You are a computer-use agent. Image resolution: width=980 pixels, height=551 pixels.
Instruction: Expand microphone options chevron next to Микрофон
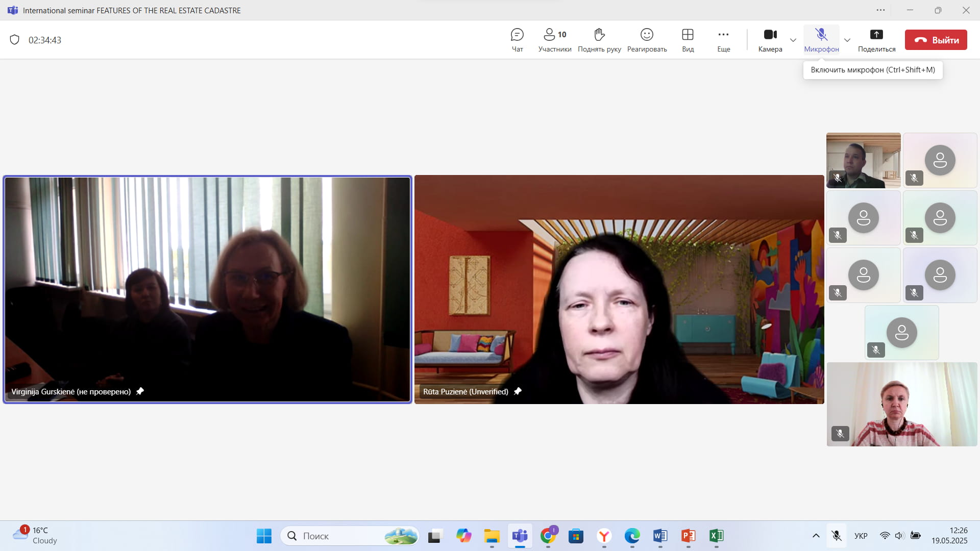[847, 40]
